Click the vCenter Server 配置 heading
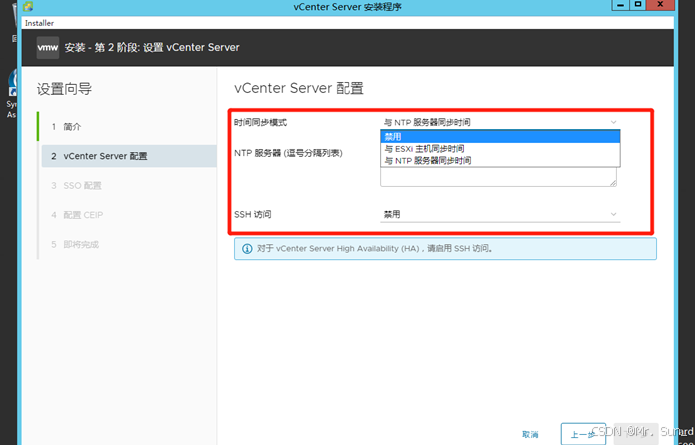The height and width of the screenshot is (445, 695). pyautogui.click(x=299, y=88)
